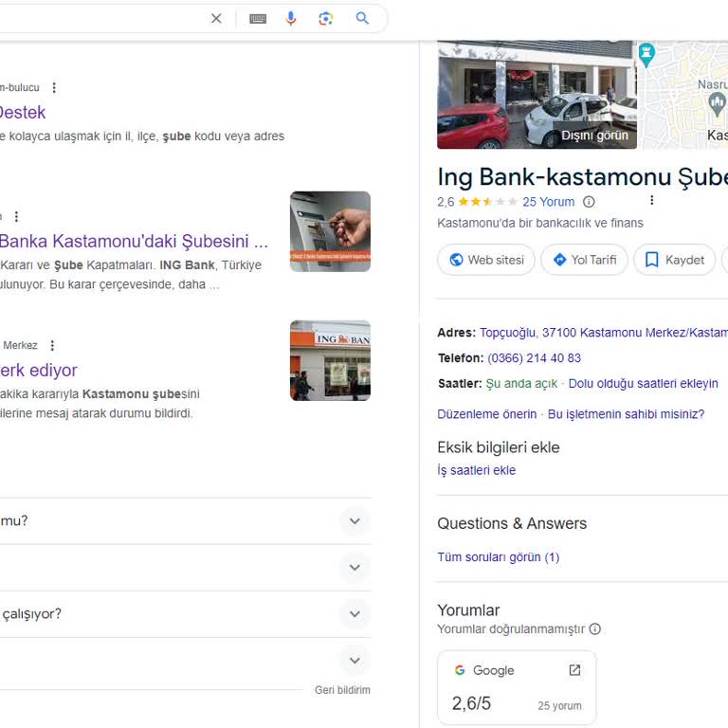The width and height of the screenshot is (728, 728).
Task: Open the Banka Kastamonu'daki Şubesini result title
Action: click(x=134, y=241)
